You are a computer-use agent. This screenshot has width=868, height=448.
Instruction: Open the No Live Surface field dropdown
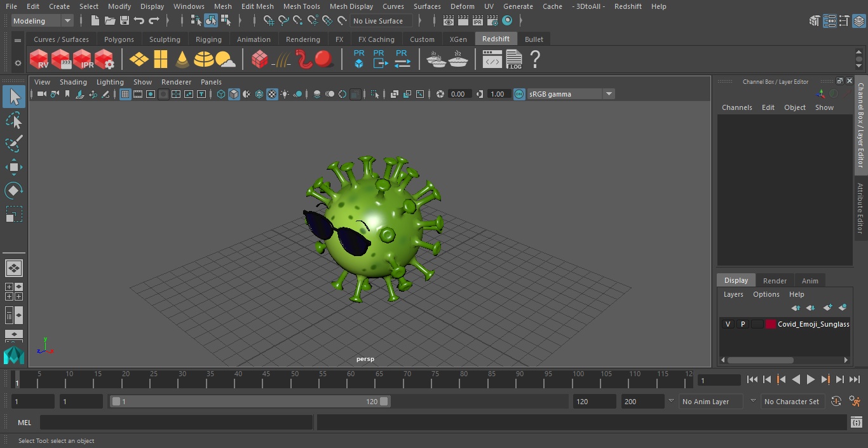pos(382,21)
